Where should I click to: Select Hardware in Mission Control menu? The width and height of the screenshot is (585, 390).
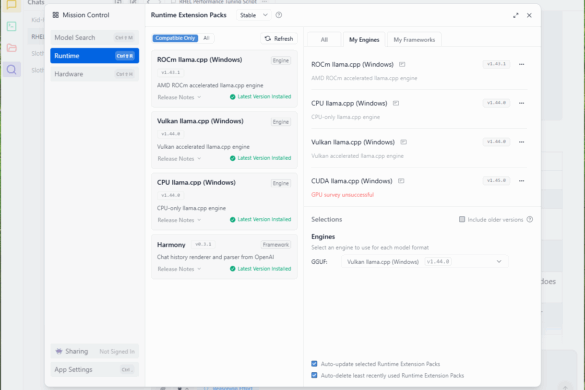point(95,74)
